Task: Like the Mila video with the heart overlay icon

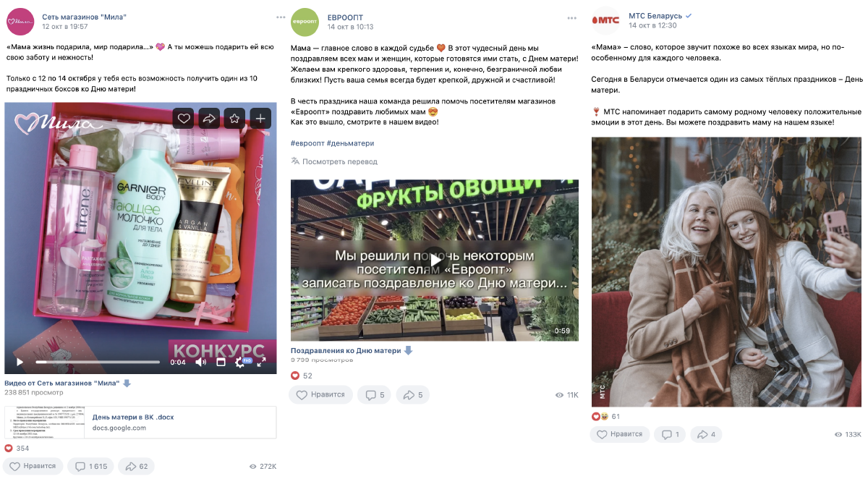Action: [184, 118]
